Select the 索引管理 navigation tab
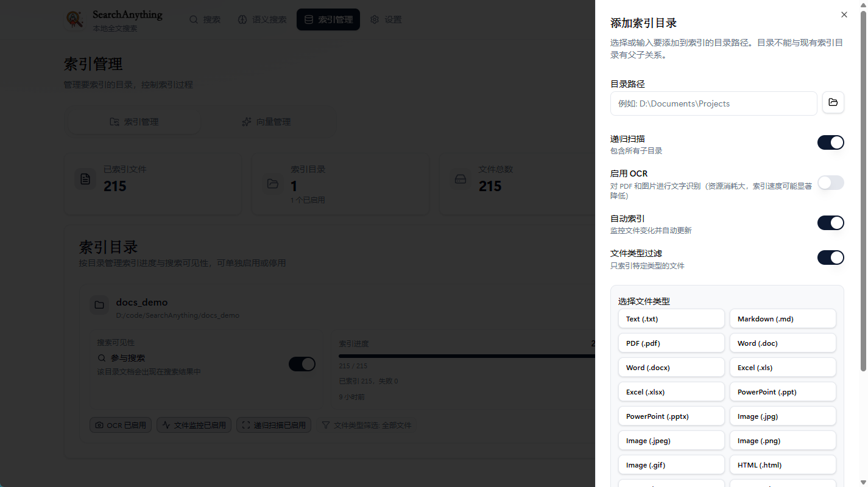Screen dimensions: 868x487 click(328, 19)
